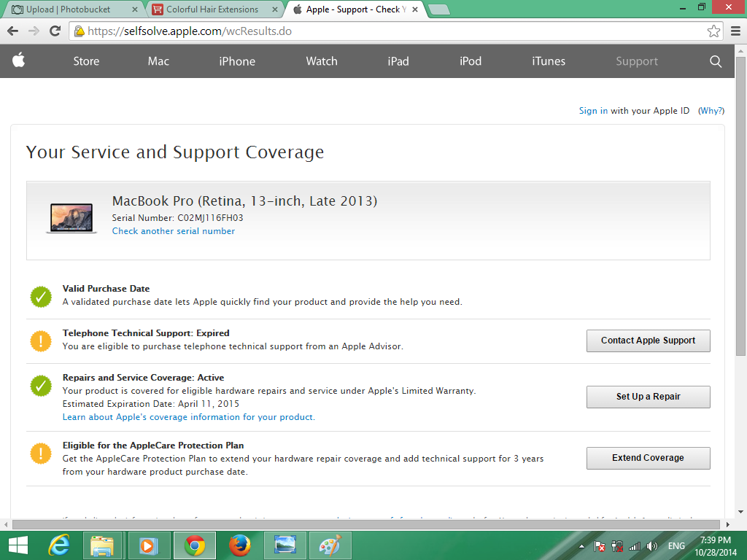Open Paint from the taskbar

[x=330, y=545]
